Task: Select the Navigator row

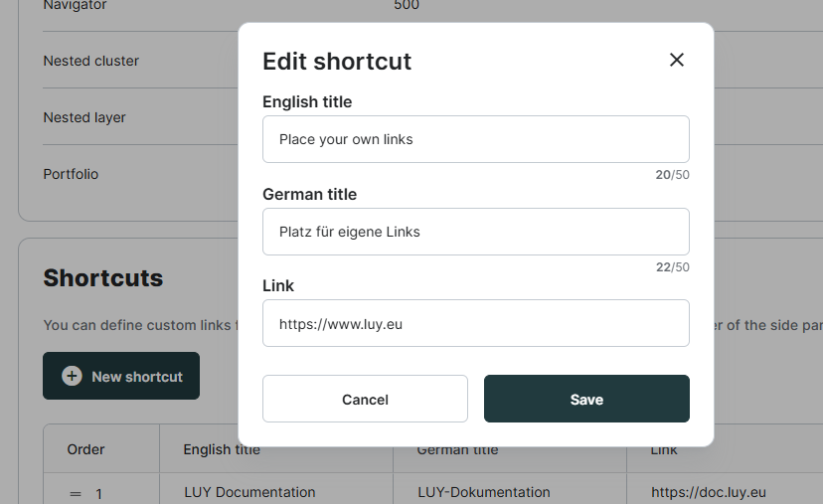Action: coord(75,6)
